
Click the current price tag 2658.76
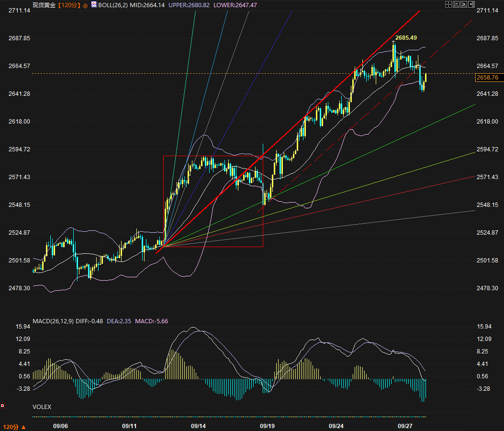coord(488,77)
